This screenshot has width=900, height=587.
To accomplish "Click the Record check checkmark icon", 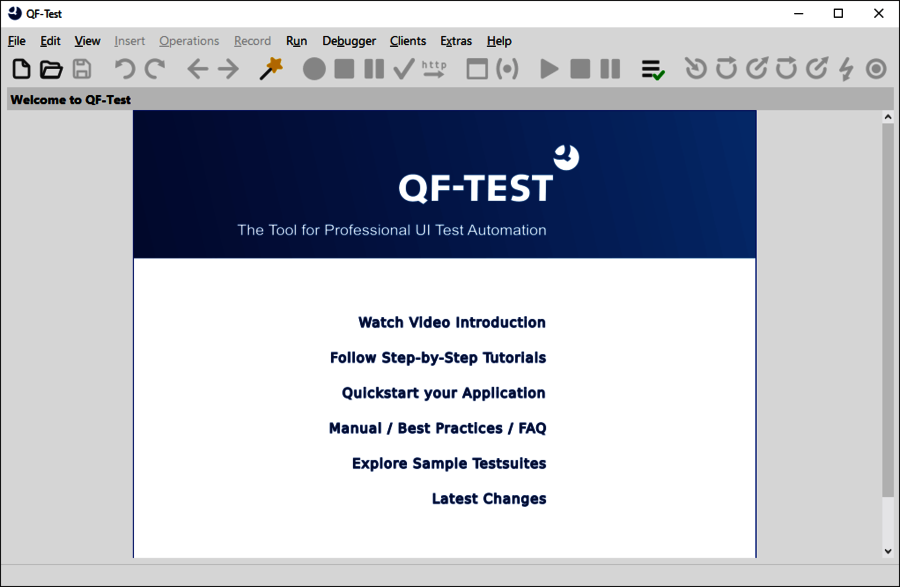I will 404,69.
